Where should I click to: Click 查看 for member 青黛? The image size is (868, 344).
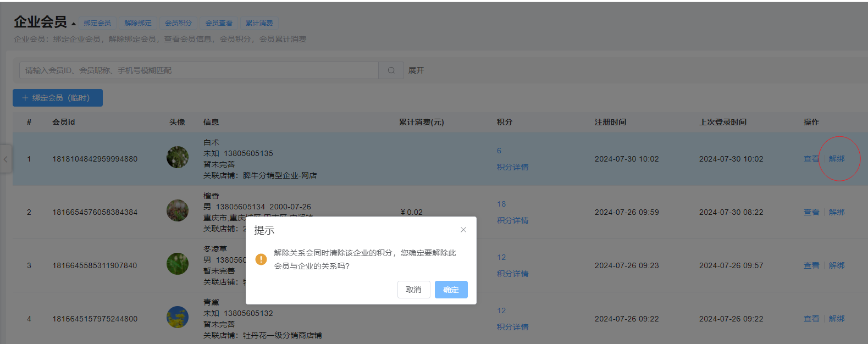tap(811, 319)
